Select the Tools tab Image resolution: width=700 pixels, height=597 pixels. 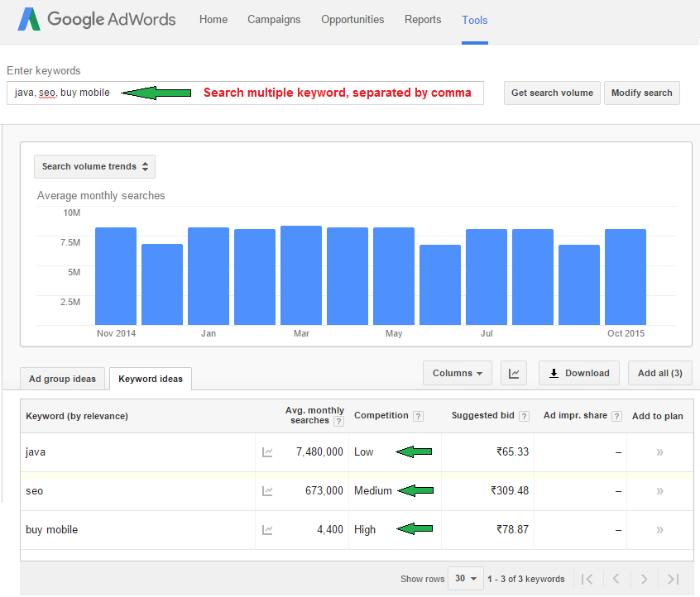tap(475, 20)
